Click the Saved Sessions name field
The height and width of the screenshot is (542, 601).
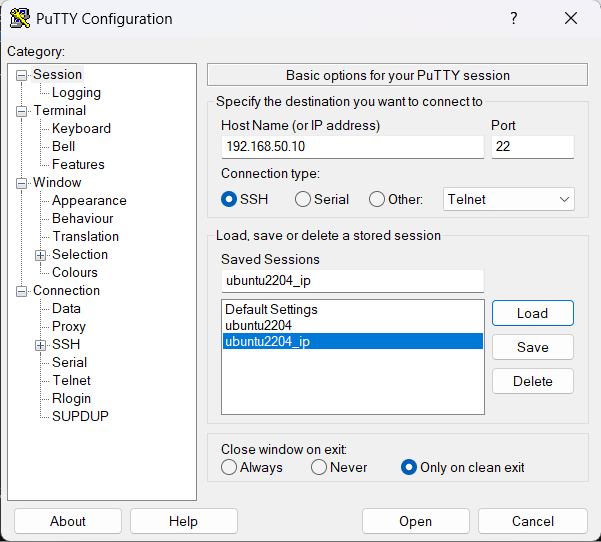click(353, 281)
